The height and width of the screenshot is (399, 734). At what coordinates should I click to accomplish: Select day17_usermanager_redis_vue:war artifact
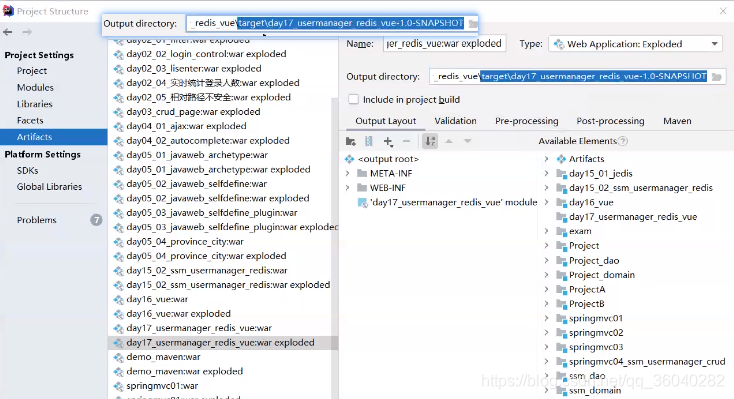tap(199, 328)
